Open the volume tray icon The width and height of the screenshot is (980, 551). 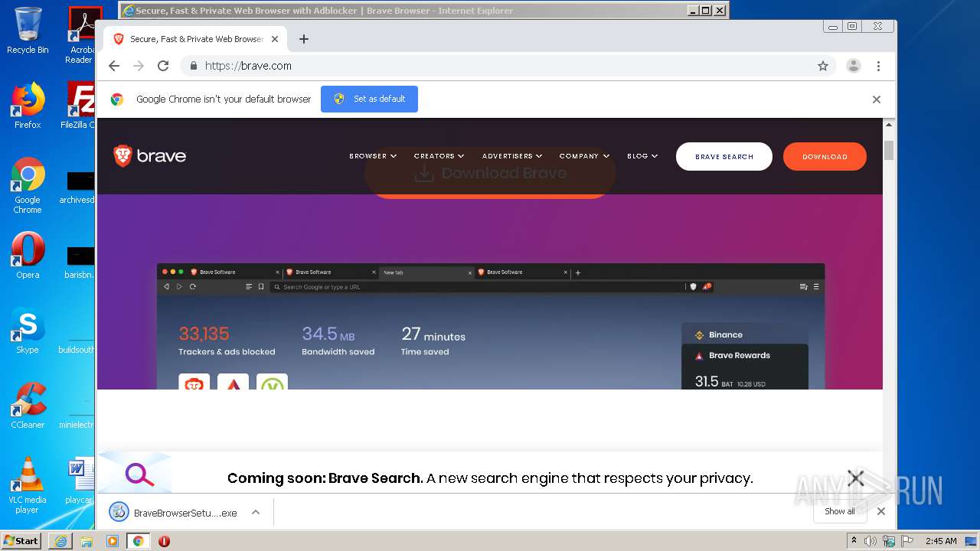pos(871,541)
